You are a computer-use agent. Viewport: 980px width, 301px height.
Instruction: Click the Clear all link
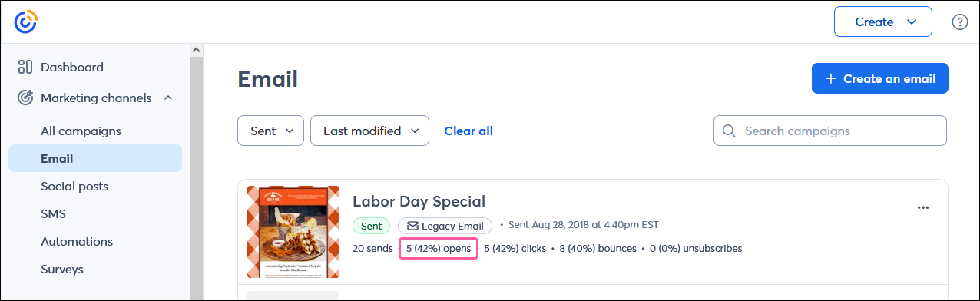468,131
